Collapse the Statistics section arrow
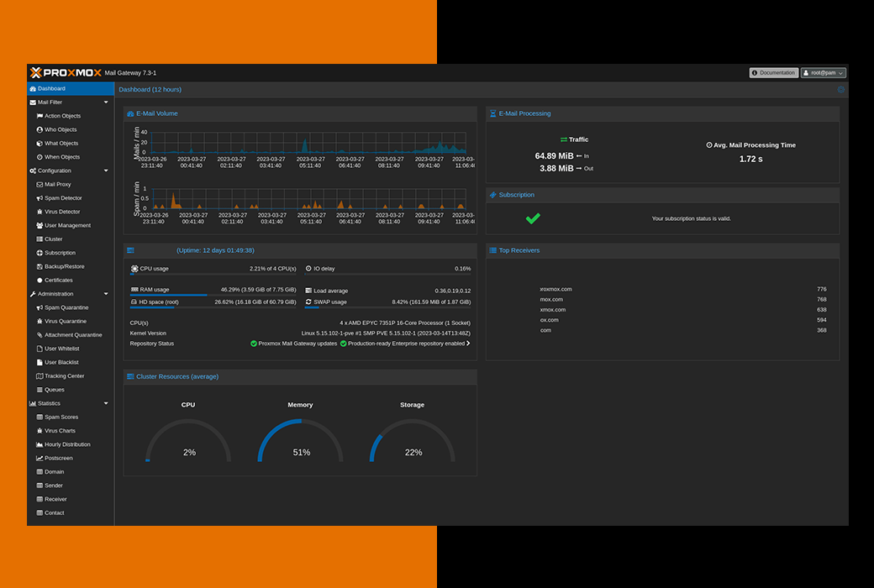 pos(106,403)
